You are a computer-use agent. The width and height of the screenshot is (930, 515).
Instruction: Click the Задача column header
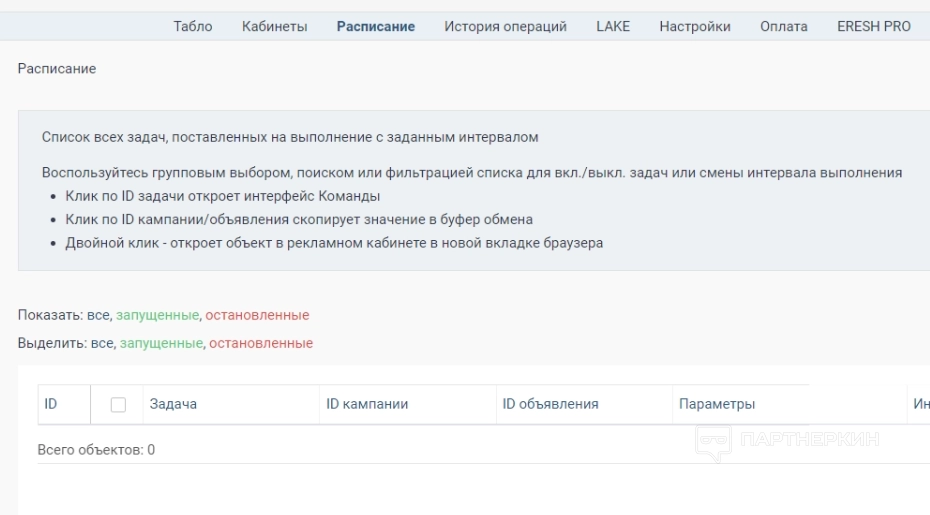(x=173, y=404)
